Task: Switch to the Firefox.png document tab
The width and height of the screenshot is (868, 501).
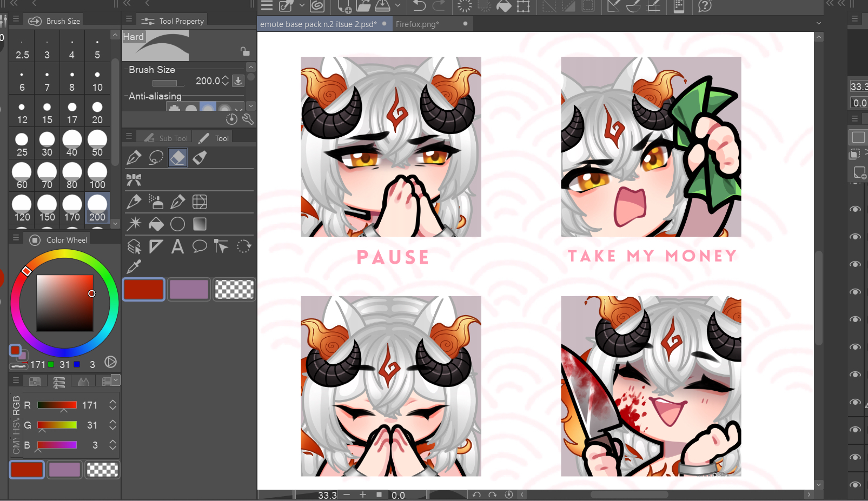Action: 417,24
